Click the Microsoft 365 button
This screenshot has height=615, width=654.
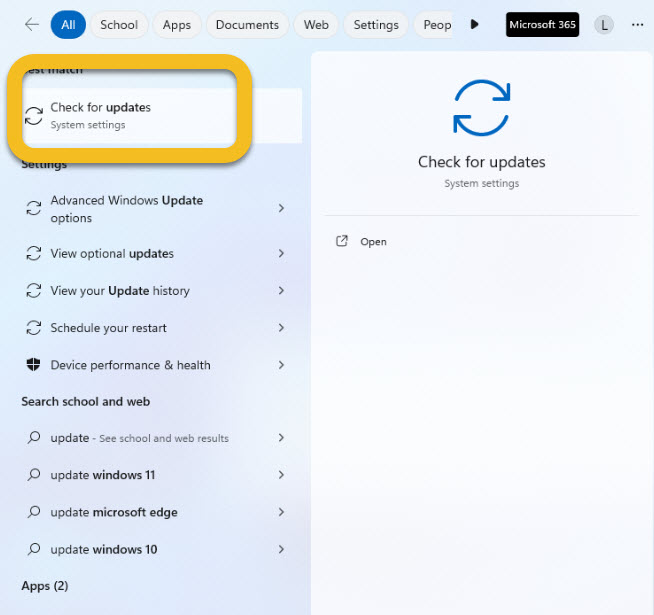542,25
